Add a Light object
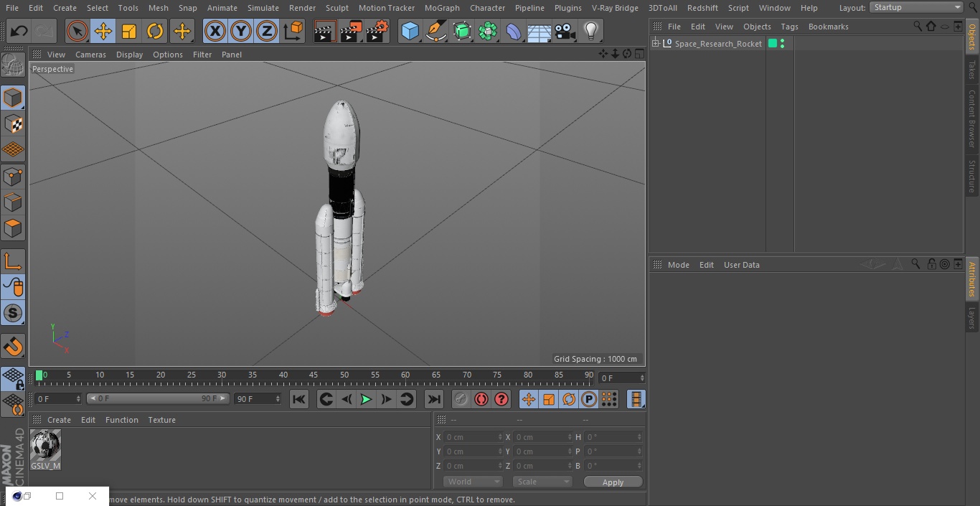 (591, 31)
